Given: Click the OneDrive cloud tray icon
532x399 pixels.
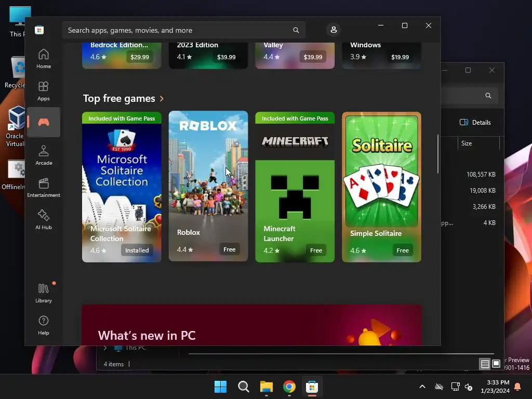Looking at the screenshot, I should (x=439, y=387).
